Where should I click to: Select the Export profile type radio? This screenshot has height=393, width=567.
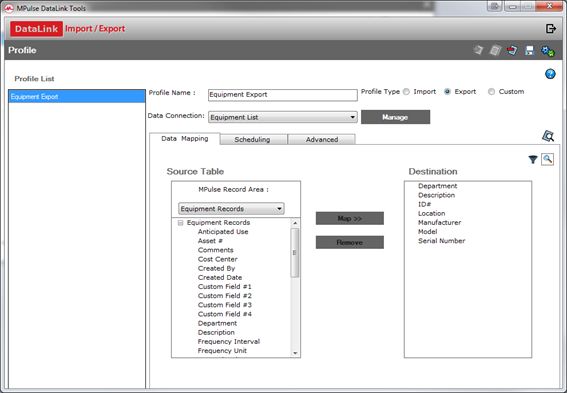point(447,92)
